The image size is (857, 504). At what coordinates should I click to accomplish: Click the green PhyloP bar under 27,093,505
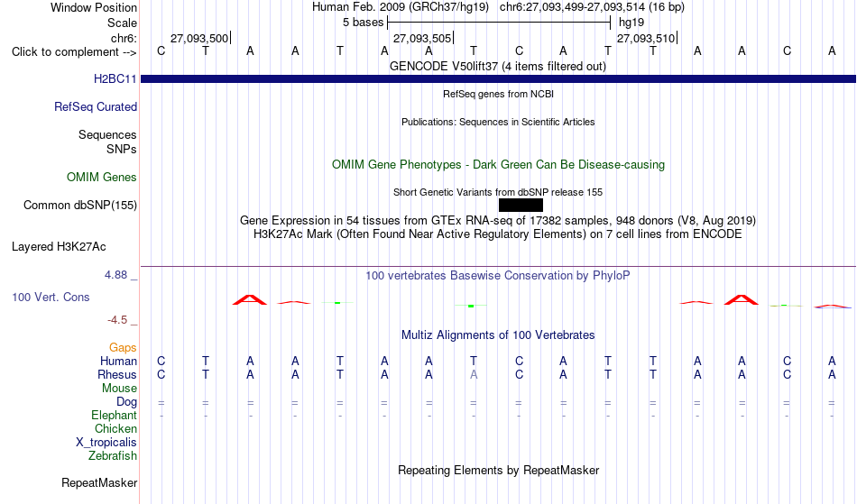pos(471,306)
